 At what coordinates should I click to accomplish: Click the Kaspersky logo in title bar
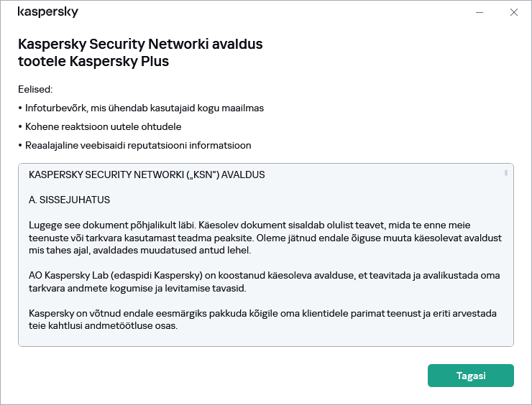[x=47, y=12]
